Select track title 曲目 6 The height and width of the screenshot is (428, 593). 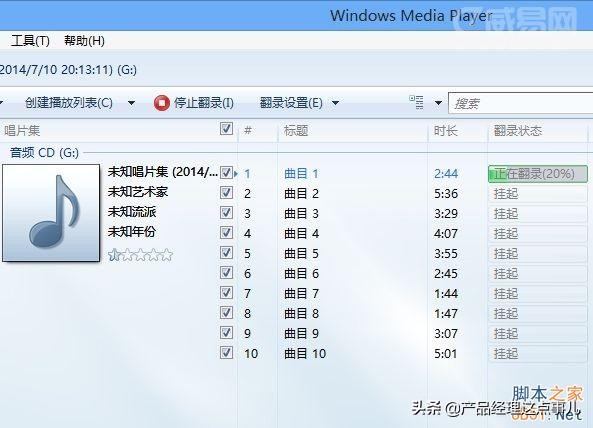[x=301, y=274]
